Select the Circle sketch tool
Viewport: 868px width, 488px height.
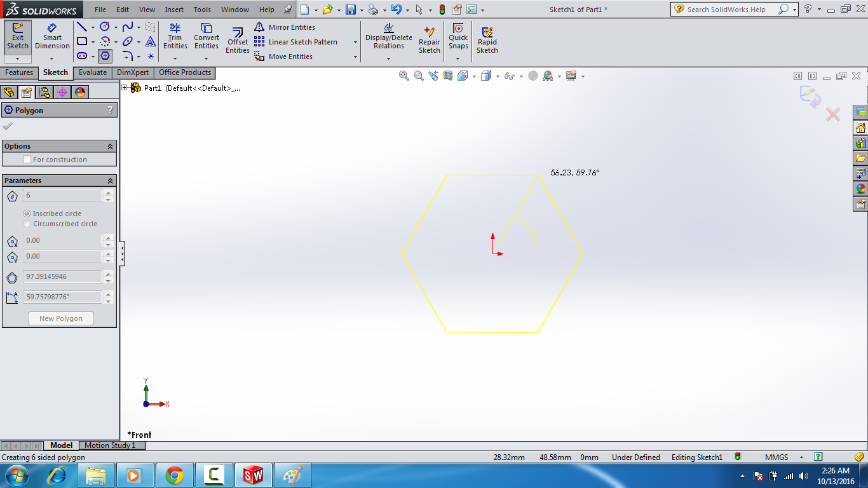105,27
